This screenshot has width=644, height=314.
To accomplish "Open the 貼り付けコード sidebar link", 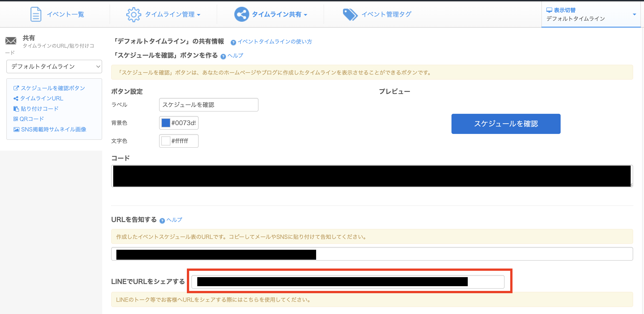I will click(40, 109).
